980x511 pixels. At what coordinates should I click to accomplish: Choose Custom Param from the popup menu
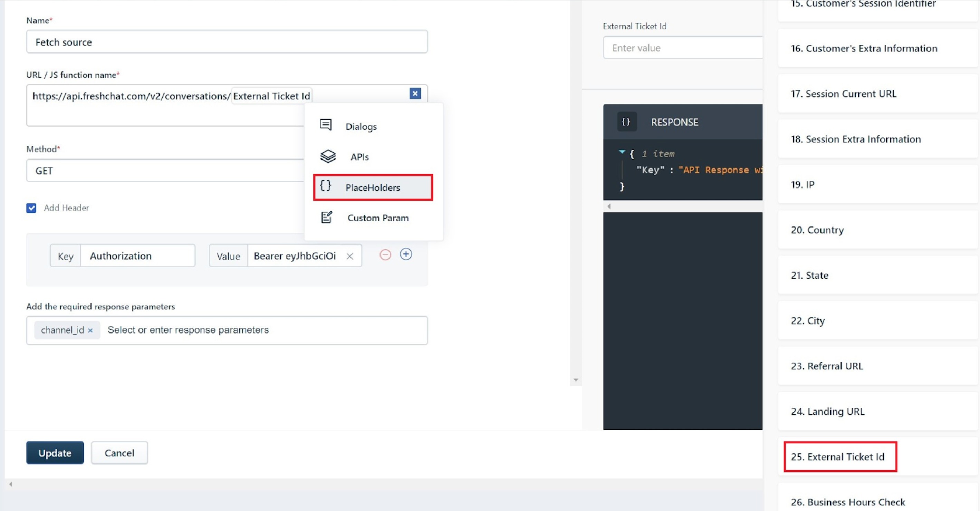pyautogui.click(x=377, y=218)
